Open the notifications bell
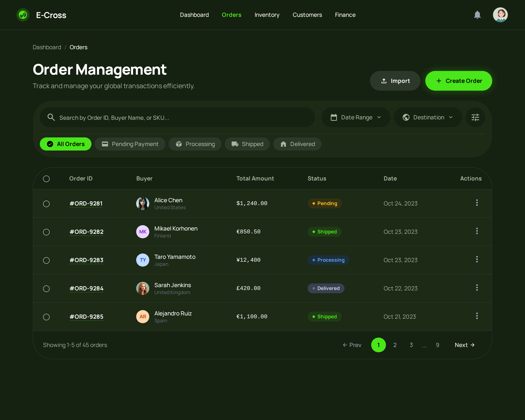 click(x=477, y=15)
